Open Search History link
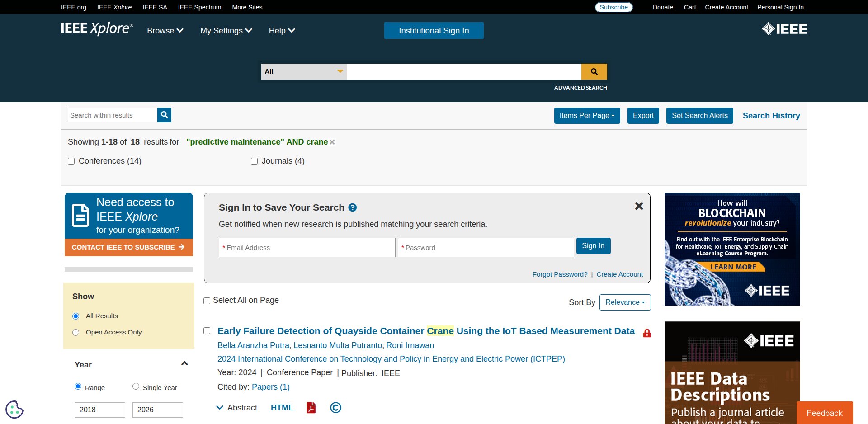Screen dimensions: 868x424 771,116
